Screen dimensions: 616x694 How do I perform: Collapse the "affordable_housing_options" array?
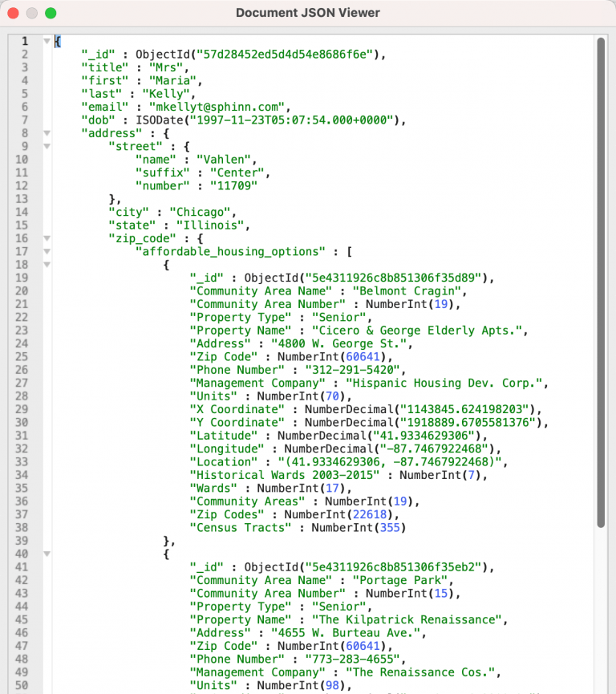coord(47,251)
